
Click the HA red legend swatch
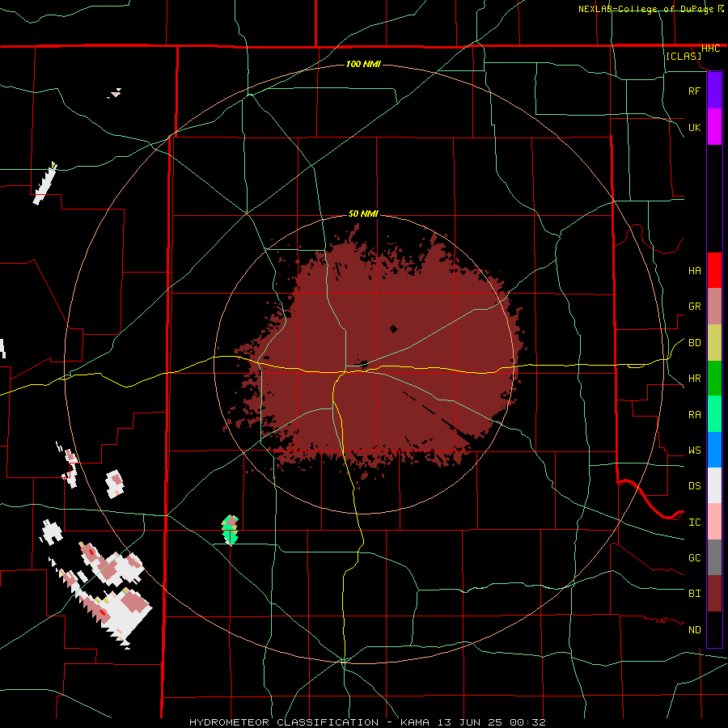[714, 270]
